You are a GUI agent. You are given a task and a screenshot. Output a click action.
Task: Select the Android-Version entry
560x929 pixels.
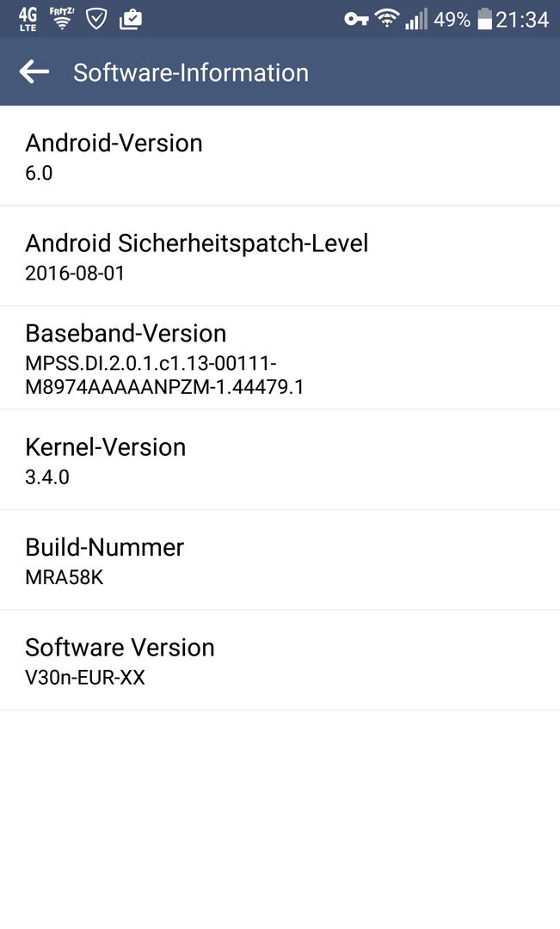pyautogui.click(x=280, y=156)
